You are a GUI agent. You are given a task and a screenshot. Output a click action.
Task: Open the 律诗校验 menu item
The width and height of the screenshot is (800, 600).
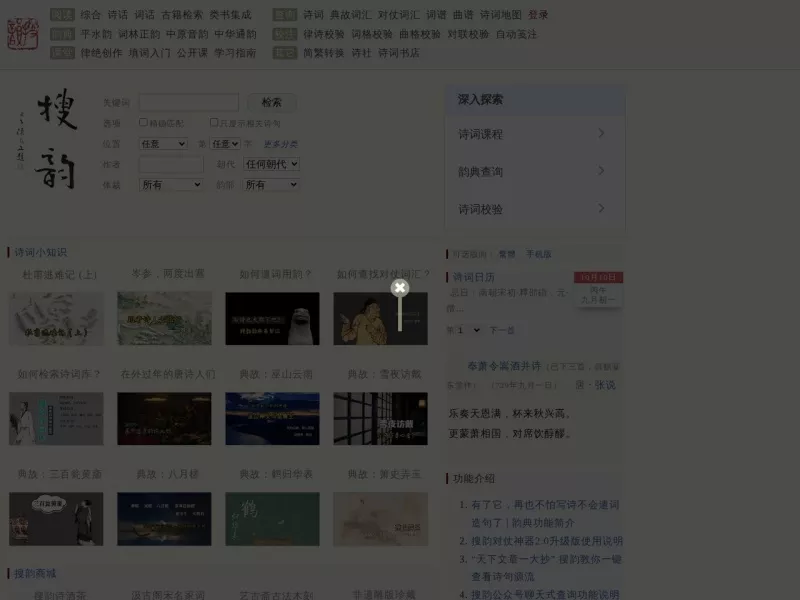click(324, 34)
